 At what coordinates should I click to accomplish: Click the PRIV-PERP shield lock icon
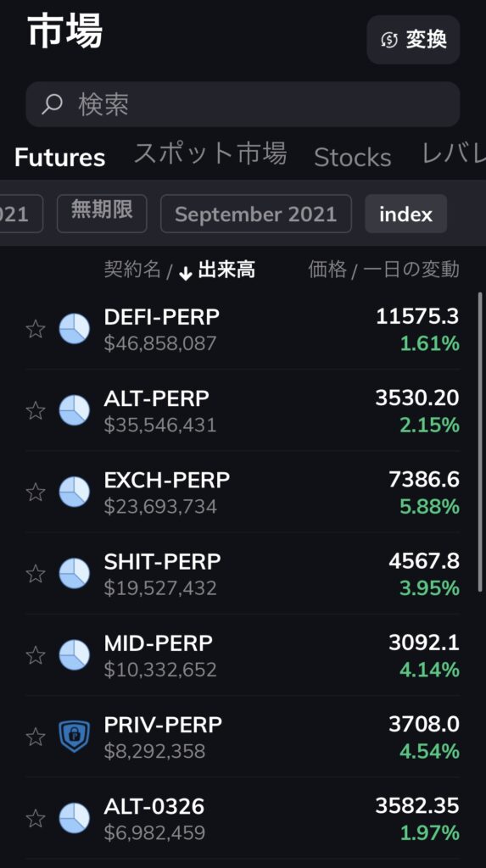pyautogui.click(x=75, y=737)
